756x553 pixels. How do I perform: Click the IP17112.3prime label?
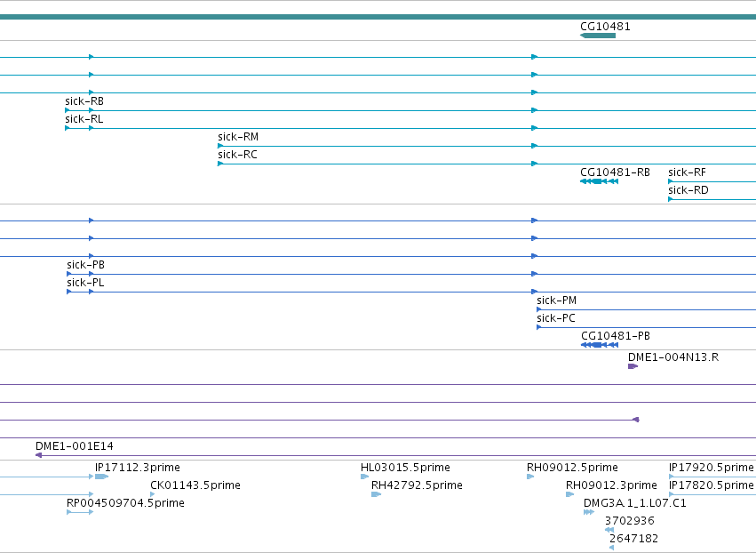(x=138, y=467)
